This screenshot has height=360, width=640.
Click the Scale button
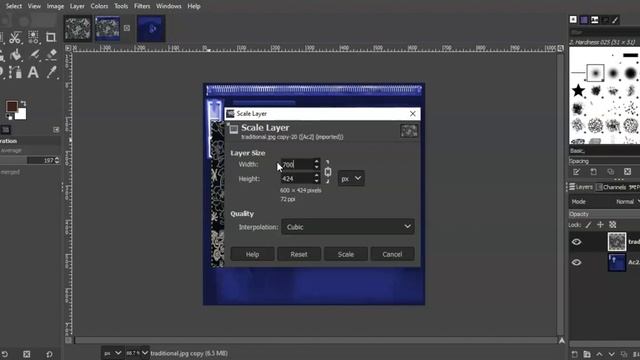pos(346,254)
